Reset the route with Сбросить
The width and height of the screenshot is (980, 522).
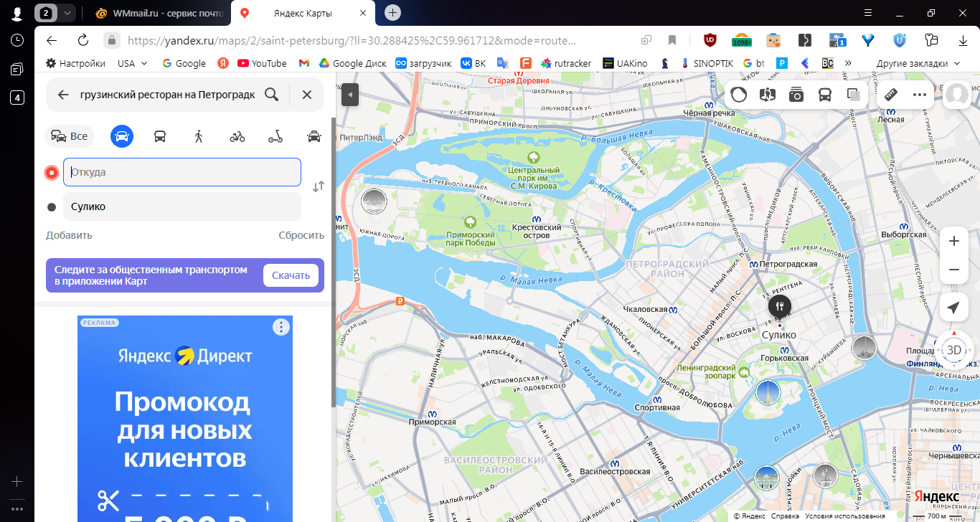click(301, 235)
